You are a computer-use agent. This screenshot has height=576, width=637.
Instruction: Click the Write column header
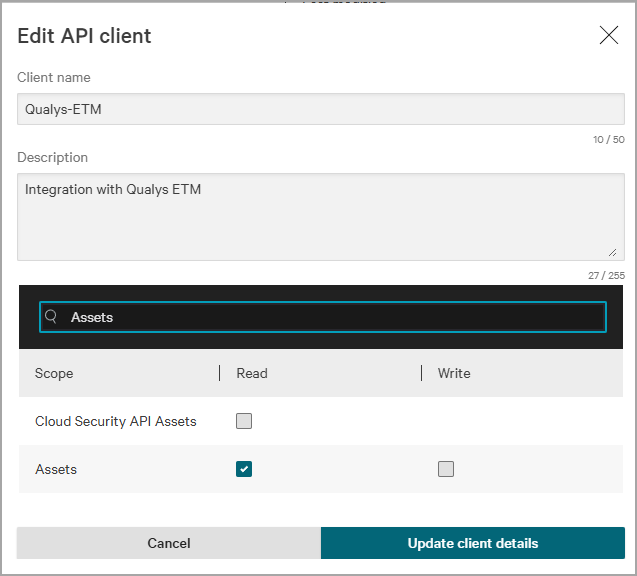click(454, 373)
